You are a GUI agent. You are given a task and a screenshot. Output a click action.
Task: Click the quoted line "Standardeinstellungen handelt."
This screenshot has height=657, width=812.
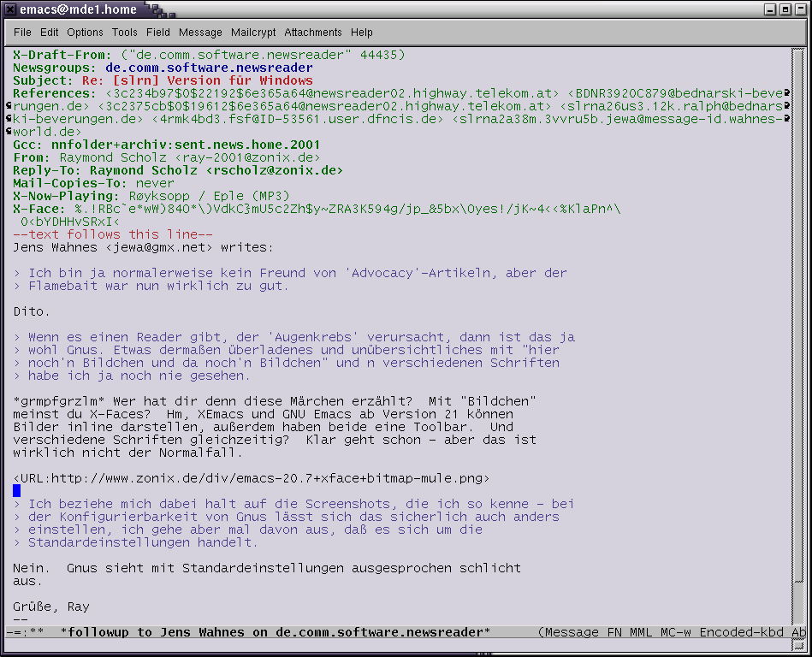point(135,542)
